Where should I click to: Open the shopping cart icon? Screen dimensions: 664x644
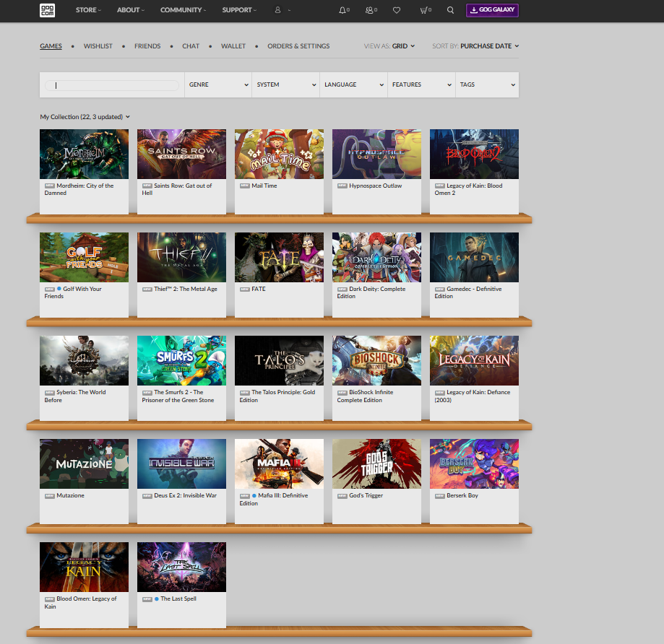tap(423, 10)
